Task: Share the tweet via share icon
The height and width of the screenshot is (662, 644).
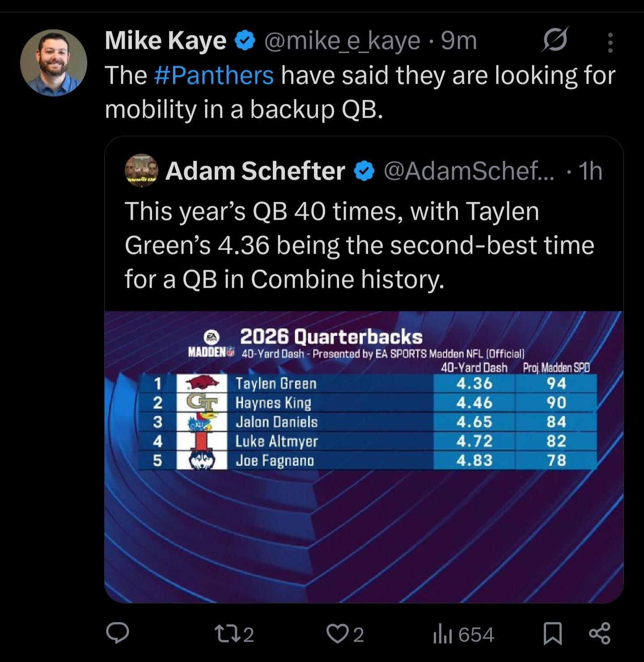Action: click(x=599, y=634)
